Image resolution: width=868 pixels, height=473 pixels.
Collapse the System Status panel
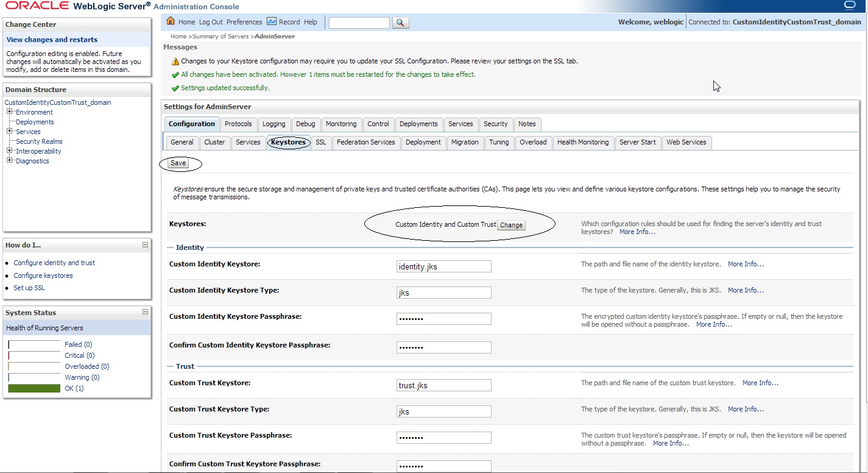145,312
